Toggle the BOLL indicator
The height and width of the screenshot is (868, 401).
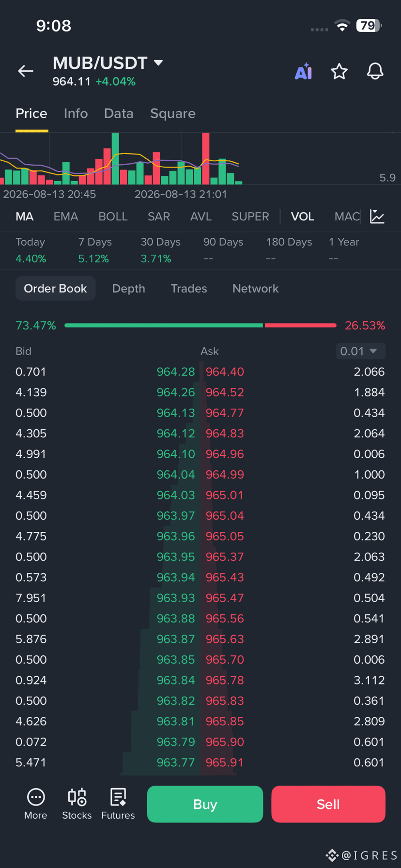pyautogui.click(x=113, y=217)
